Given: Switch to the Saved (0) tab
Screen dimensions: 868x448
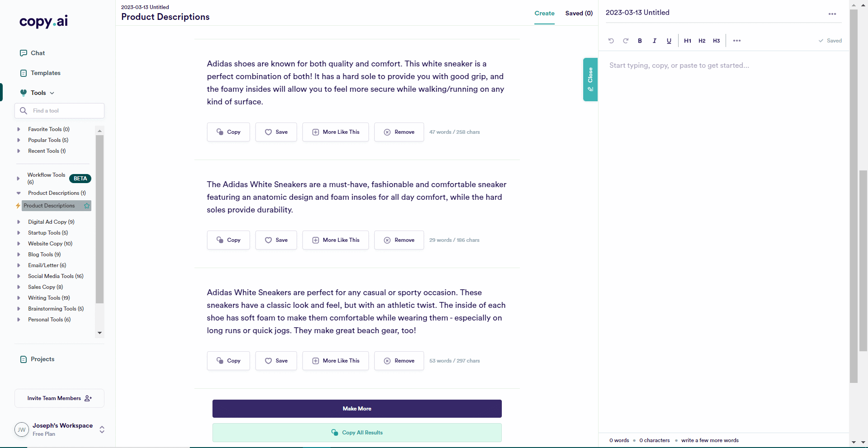Looking at the screenshot, I should (x=579, y=13).
